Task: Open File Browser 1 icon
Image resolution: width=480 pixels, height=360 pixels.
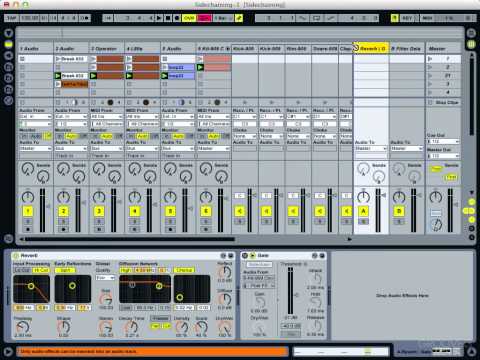Action: coord(8,67)
